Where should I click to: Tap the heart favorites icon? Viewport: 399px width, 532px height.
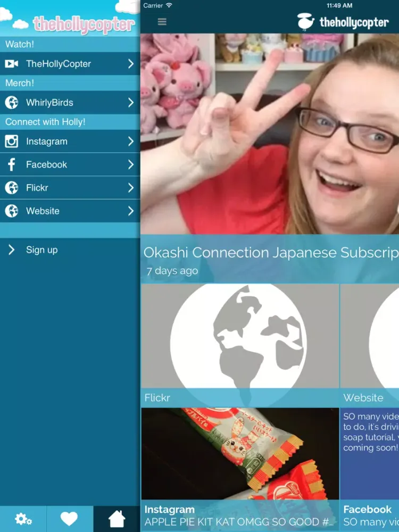69,519
